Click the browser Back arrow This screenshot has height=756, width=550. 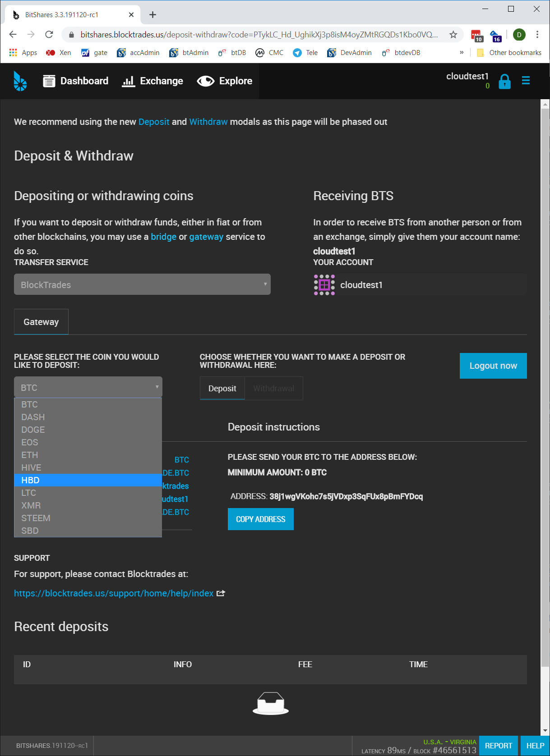[13, 34]
